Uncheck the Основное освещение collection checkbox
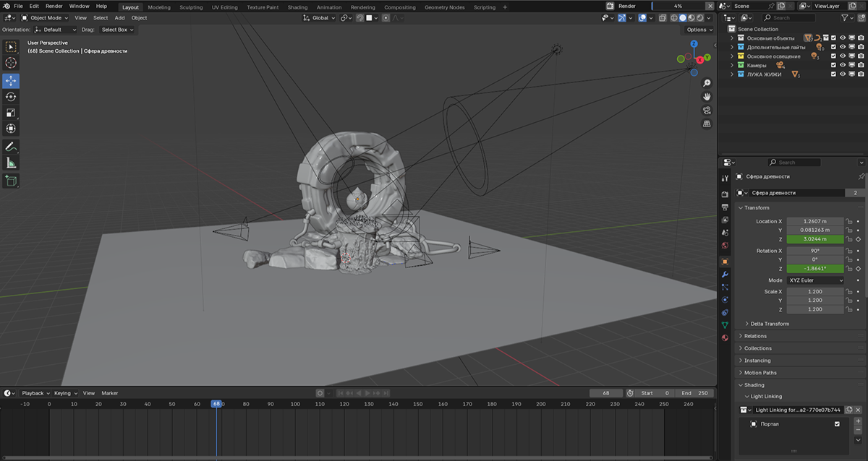This screenshot has height=461, width=868. coord(833,56)
